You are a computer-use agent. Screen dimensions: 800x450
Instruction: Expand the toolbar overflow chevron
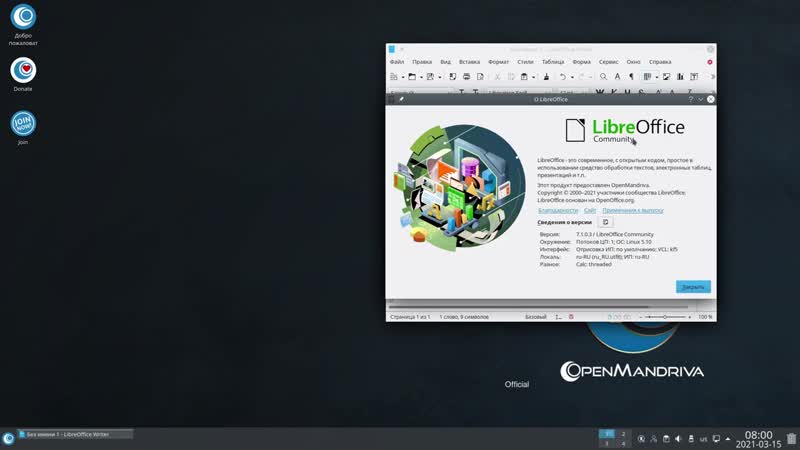pyautogui.click(x=712, y=77)
